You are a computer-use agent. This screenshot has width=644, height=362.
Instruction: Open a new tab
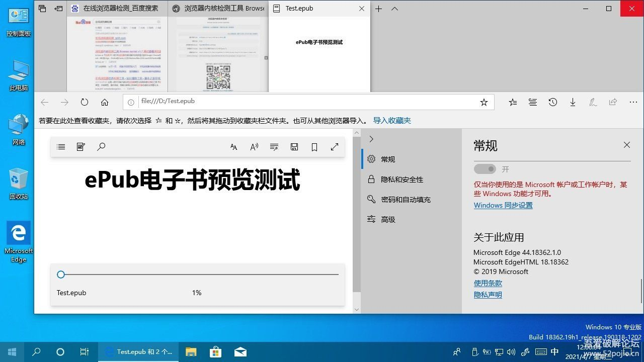pos(379,9)
